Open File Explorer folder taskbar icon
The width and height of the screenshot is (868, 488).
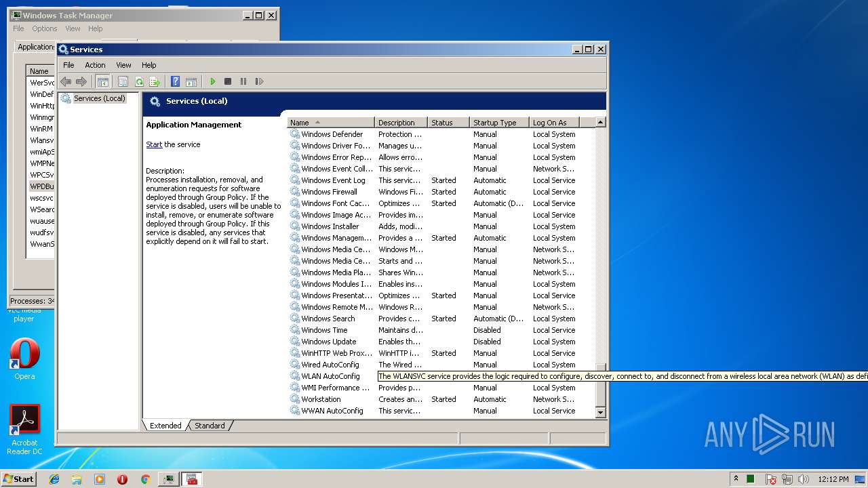pyautogui.click(x=77, y=479)
